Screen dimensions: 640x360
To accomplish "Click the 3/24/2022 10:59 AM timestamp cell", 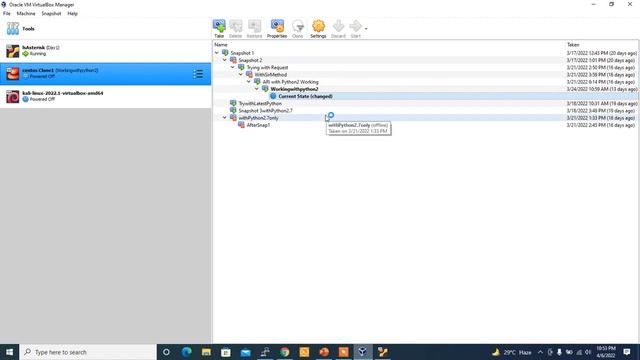I will tap(601, 89).
